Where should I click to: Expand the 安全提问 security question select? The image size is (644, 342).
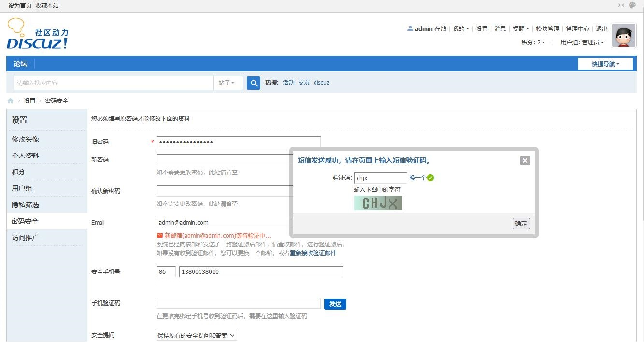point(197,335)
